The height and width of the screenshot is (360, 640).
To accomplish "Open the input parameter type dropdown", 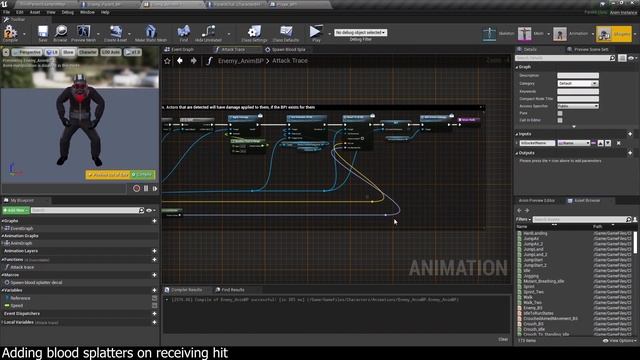I will click(x=574, y=143).
